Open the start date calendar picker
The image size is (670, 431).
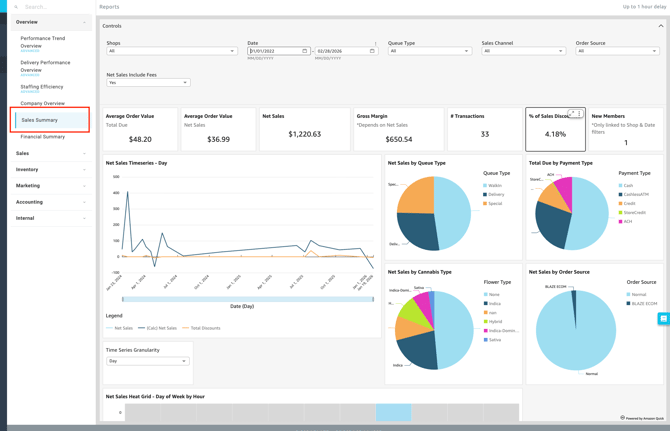pyautogui.click(x=305, y=51)
